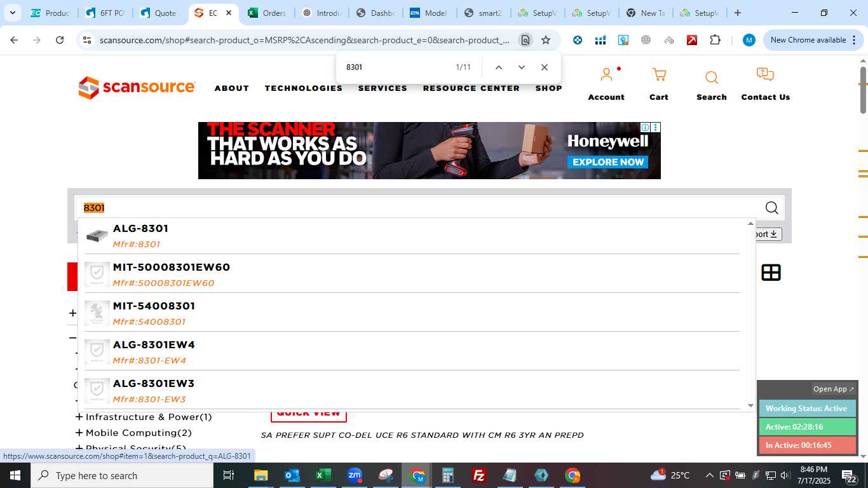Open Task View on taskbar
The image size is (868, 488).
click(x=229, y=475)
